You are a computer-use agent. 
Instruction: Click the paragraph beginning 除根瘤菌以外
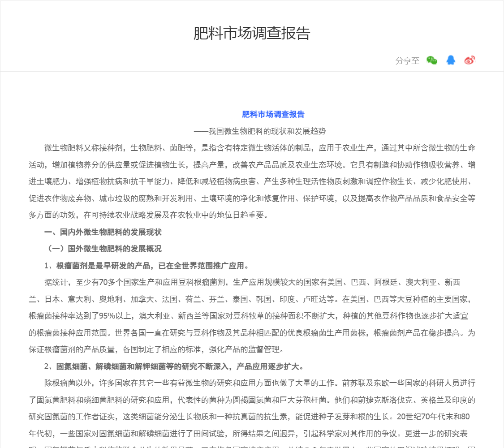pyautogui.click(x=252, y=414)
